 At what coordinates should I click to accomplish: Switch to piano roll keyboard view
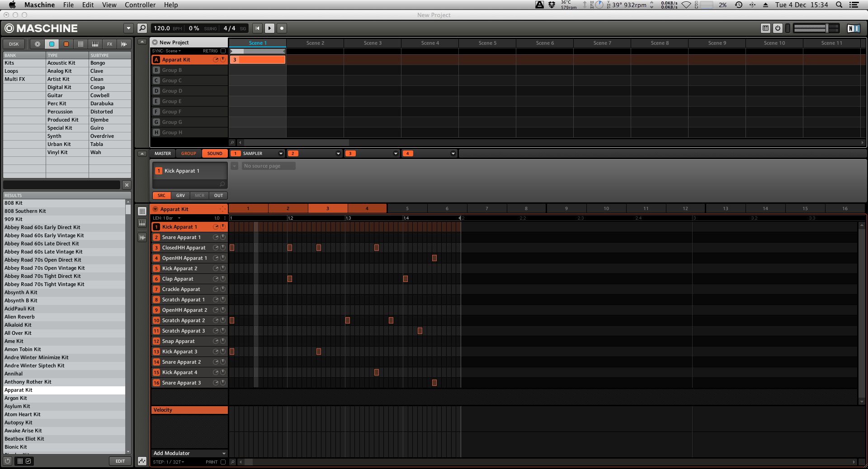coord(142,223)
